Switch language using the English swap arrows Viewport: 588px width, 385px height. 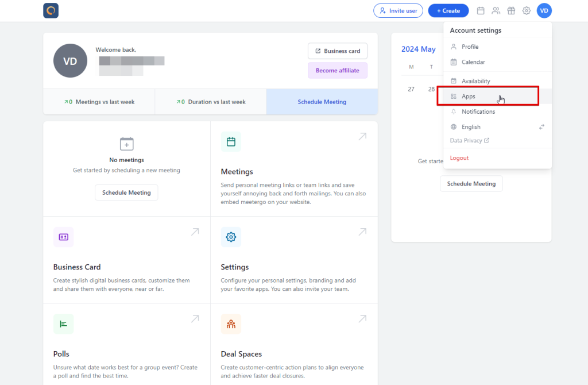point(541,127)
